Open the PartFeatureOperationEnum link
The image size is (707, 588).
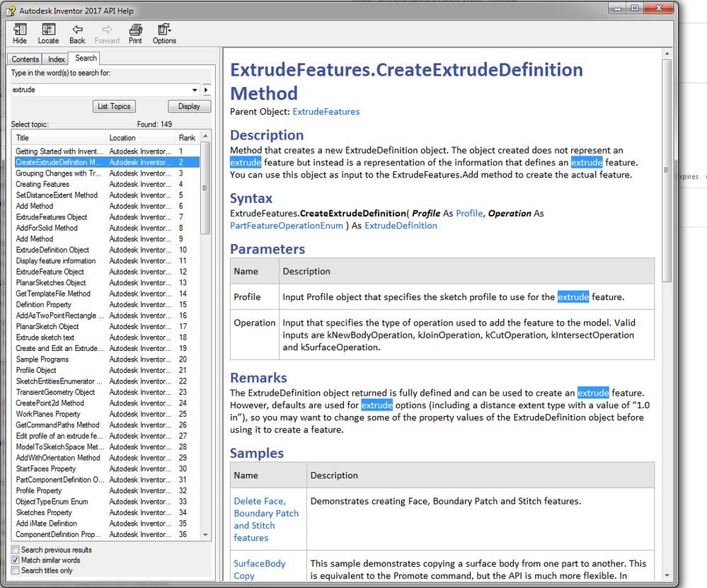(x=287, y=226)
